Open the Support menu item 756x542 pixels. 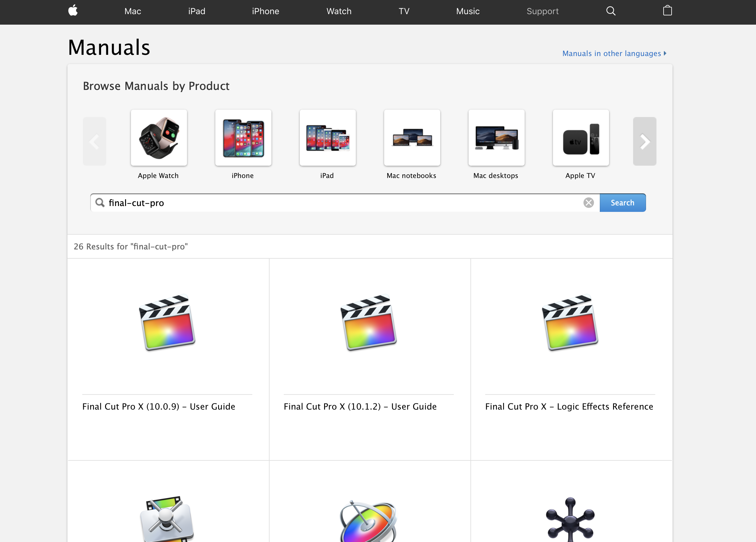[x=542, y=11]
